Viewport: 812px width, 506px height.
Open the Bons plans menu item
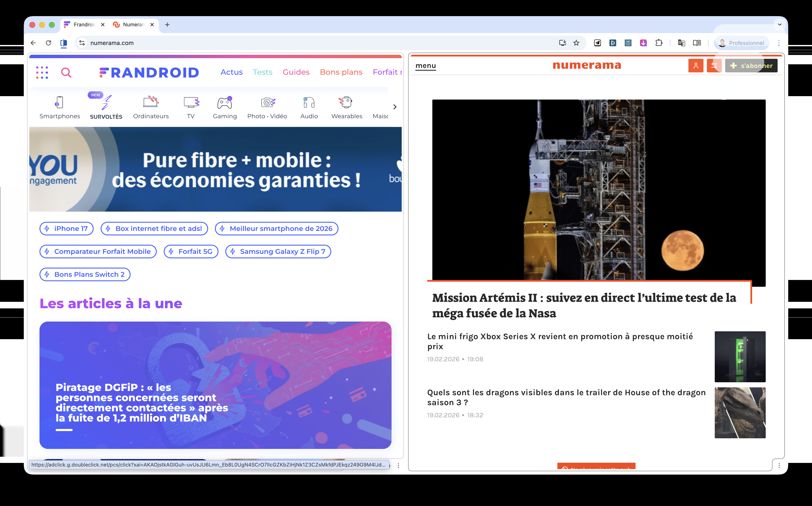pos(341,72)
